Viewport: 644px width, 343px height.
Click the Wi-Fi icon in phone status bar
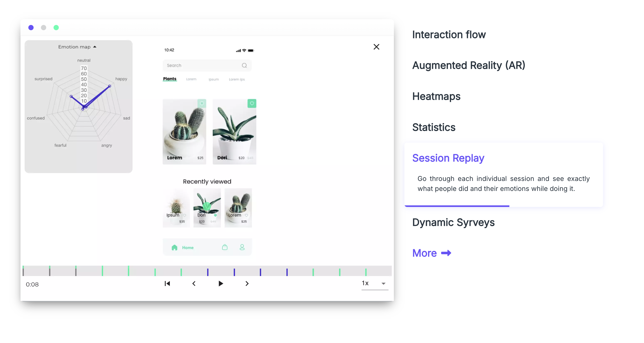[244, 50]
